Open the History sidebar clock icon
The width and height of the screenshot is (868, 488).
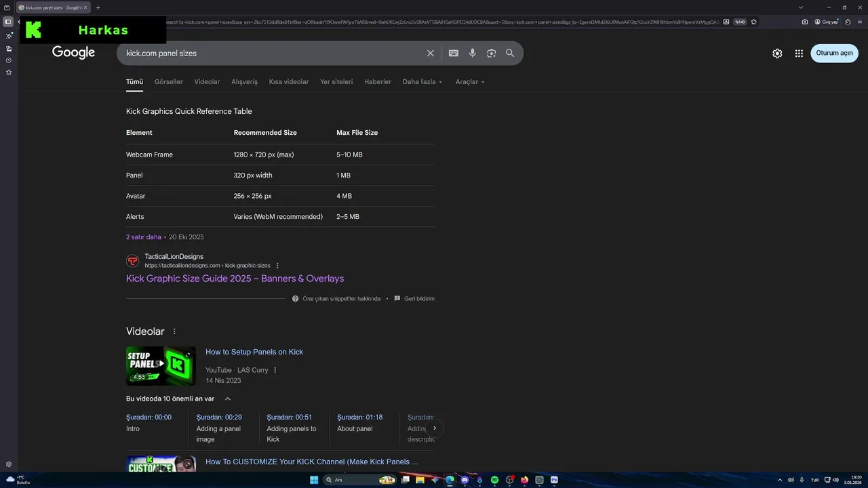[x=9, y=60]
